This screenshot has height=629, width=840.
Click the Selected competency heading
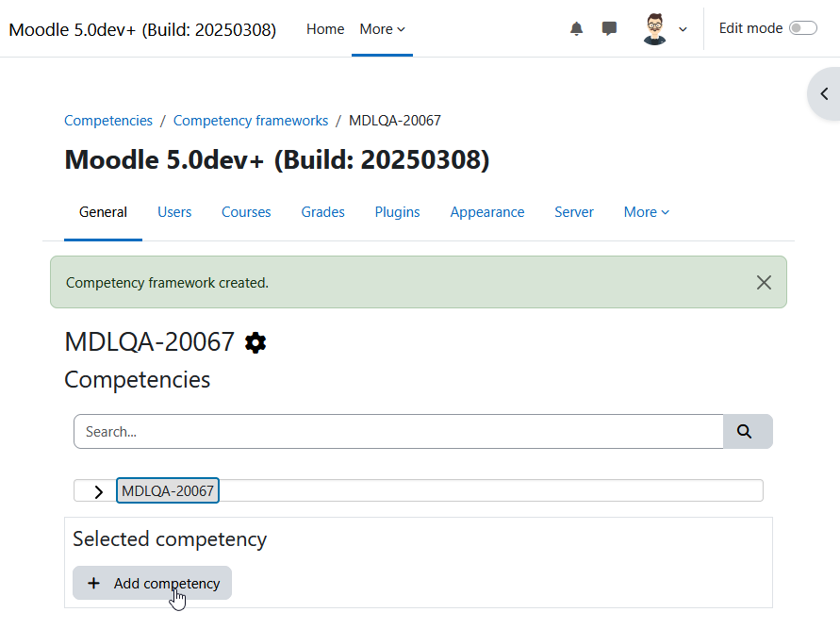170,539
